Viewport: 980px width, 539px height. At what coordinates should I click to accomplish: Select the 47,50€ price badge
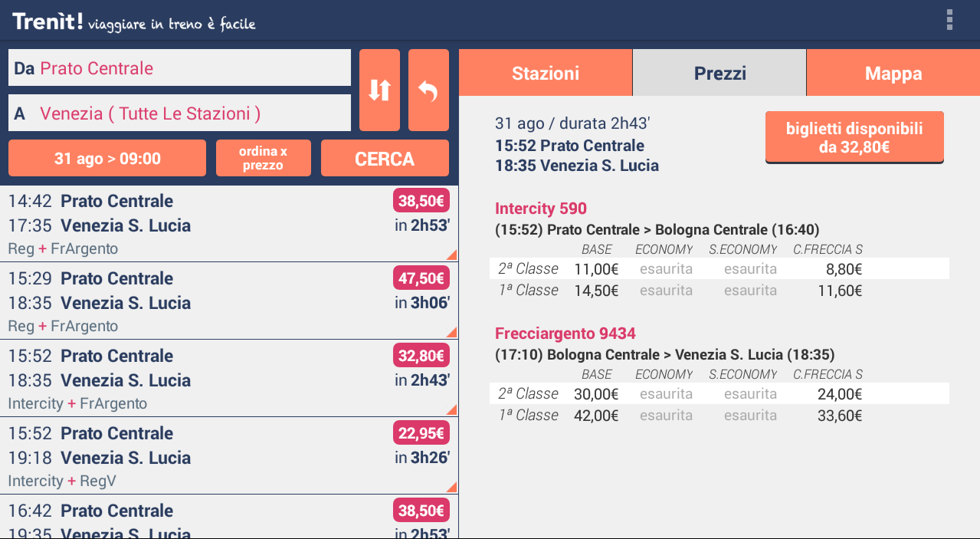click(x=421, y=278)
